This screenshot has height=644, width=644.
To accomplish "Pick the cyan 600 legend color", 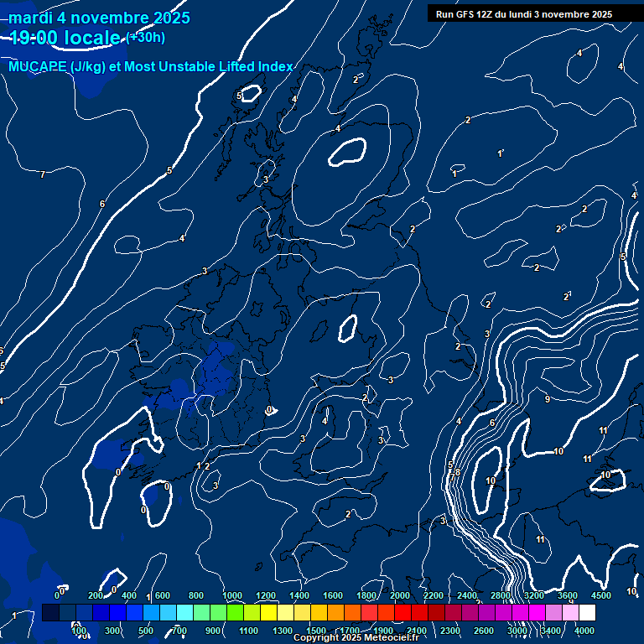I will click(x=168, y=613).
